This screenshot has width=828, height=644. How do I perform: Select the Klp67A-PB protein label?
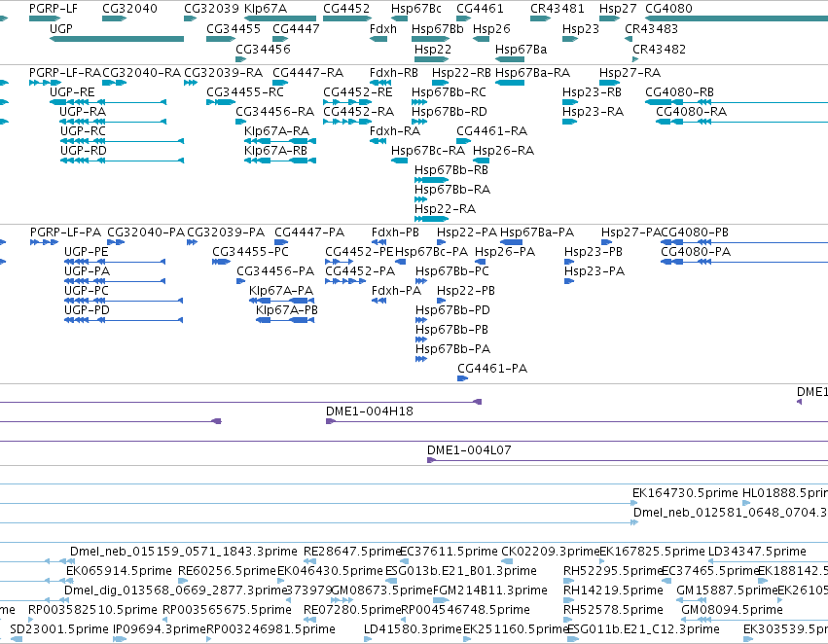[287, 310]
